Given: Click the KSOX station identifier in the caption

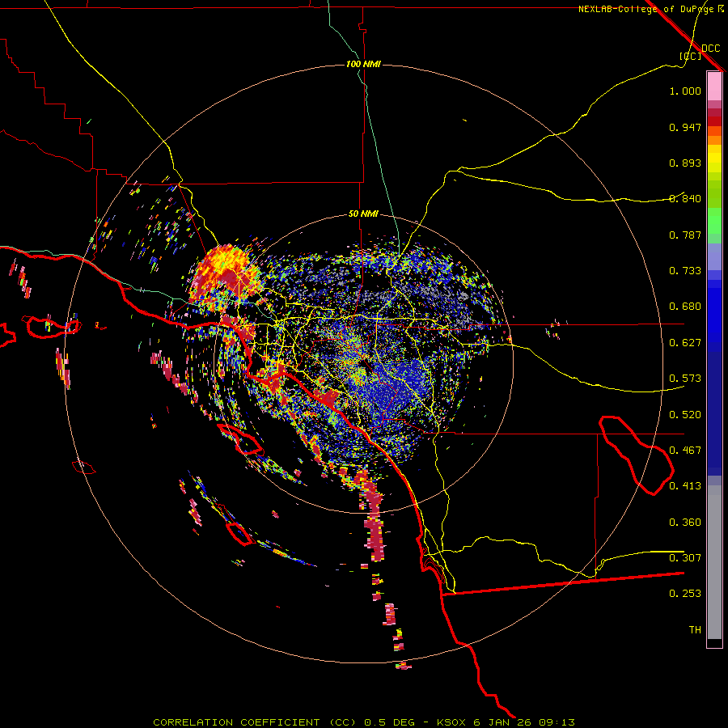Looking at the screenshot, I should pos(451,722).
